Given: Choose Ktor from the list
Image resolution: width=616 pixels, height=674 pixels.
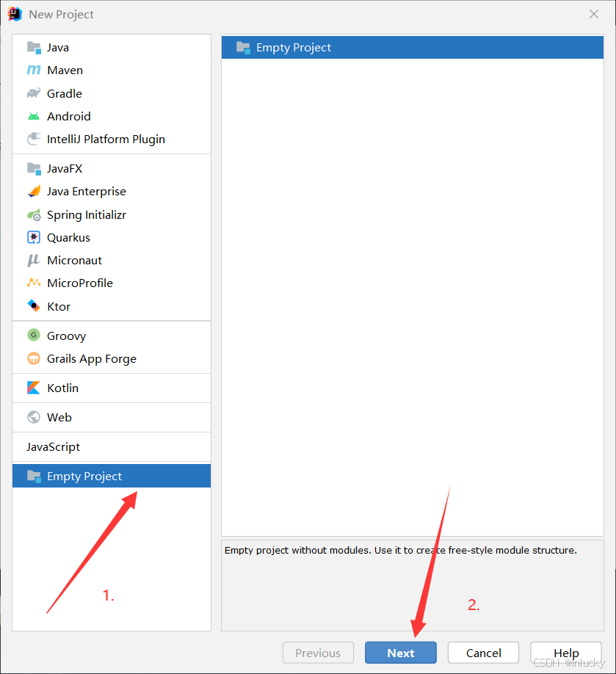Looking at the screenshot, I should (59, 306).
